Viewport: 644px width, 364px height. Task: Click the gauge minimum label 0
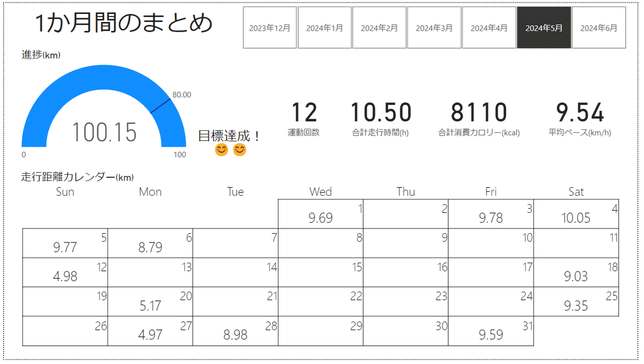24,155
